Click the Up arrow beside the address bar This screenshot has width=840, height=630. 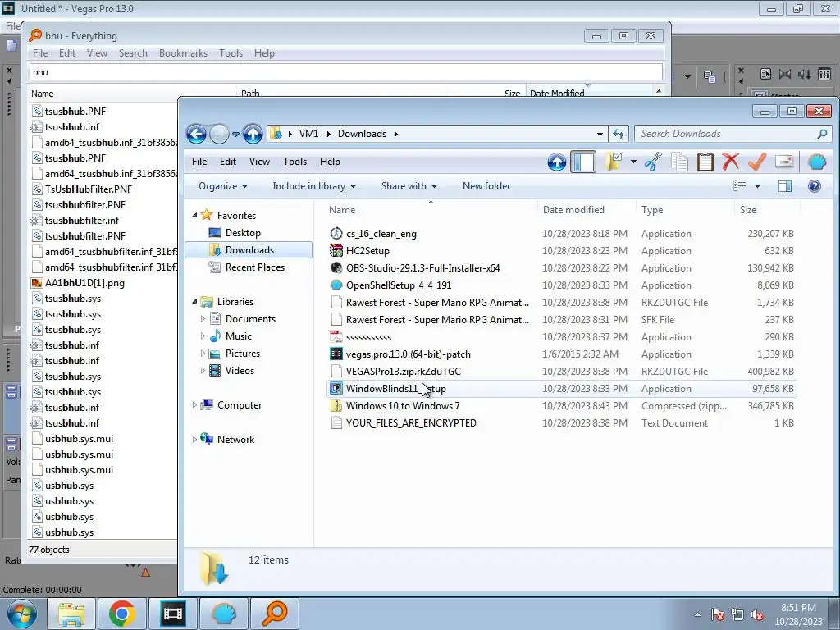(253, 134)
